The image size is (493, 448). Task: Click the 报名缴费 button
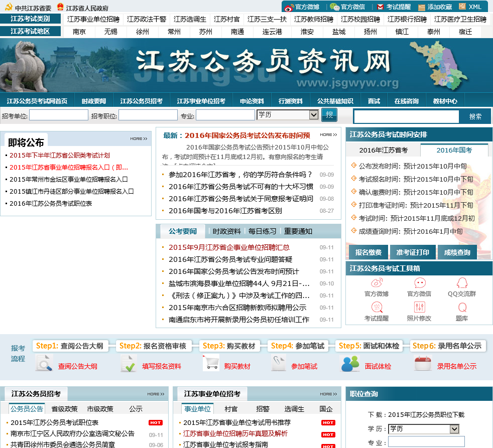(x=368, y=252)
